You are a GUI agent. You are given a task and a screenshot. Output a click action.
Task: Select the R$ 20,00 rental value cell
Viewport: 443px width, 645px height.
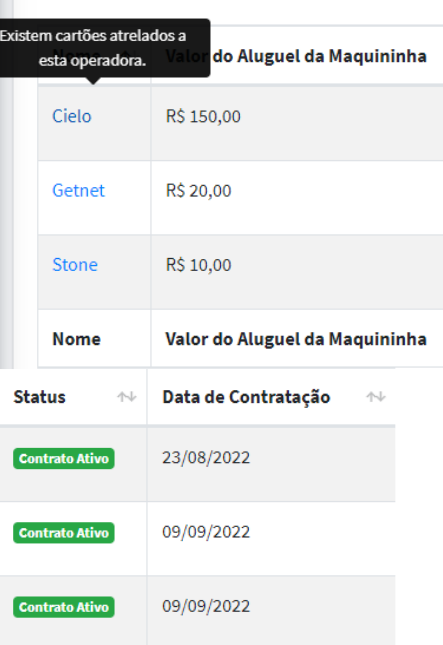tap(297, 198)
